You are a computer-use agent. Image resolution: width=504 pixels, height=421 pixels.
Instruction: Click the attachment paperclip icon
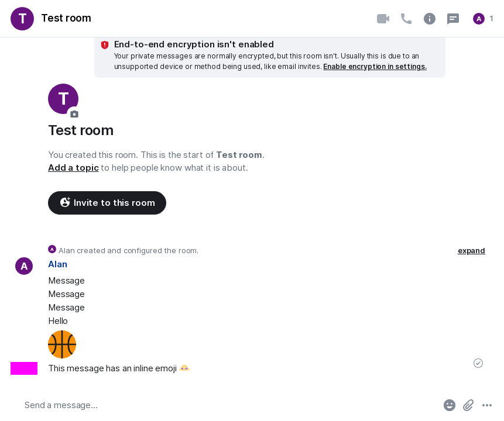(x=468, y=405)
